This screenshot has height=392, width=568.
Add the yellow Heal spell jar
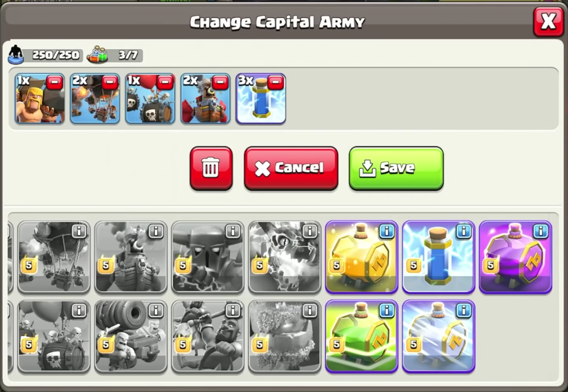[x=362, y=257]
